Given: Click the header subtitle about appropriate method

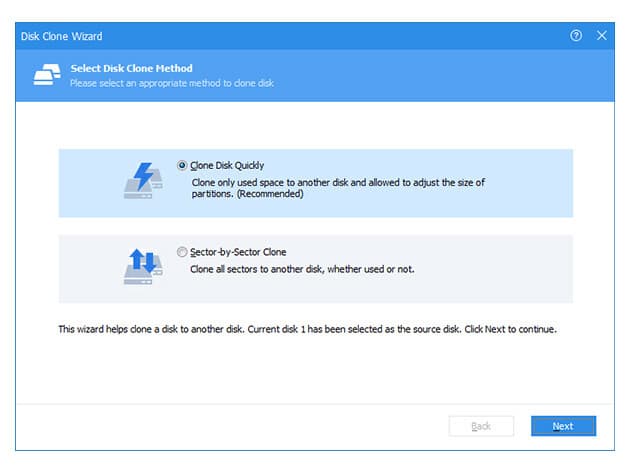Looking at the screenshot, I should pyautogui.click(x=172, y=82).
